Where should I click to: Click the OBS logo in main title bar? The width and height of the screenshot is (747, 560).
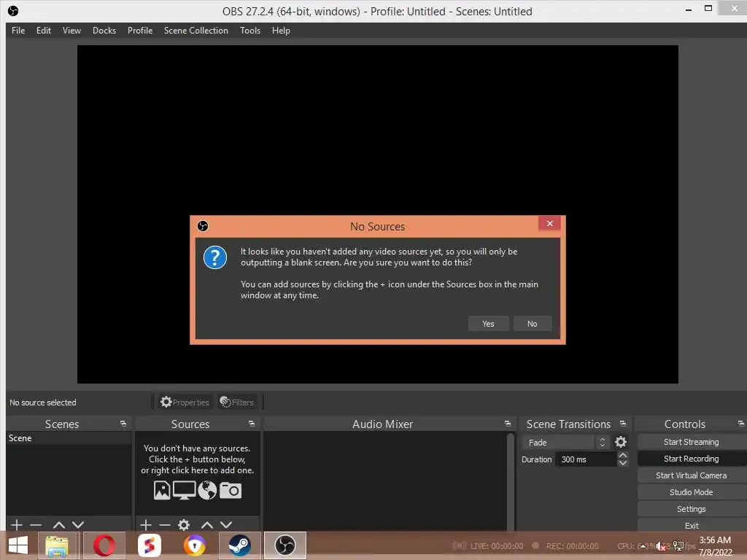[x=13, y=10]
